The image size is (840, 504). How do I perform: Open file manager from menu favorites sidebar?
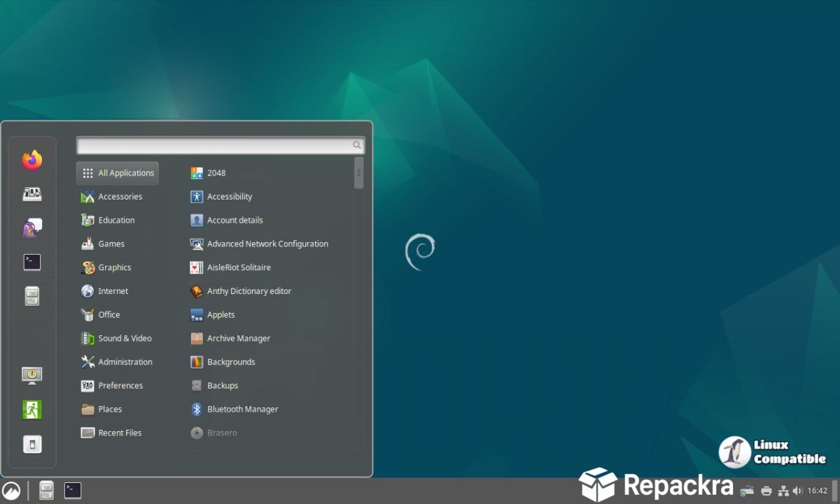31,296
